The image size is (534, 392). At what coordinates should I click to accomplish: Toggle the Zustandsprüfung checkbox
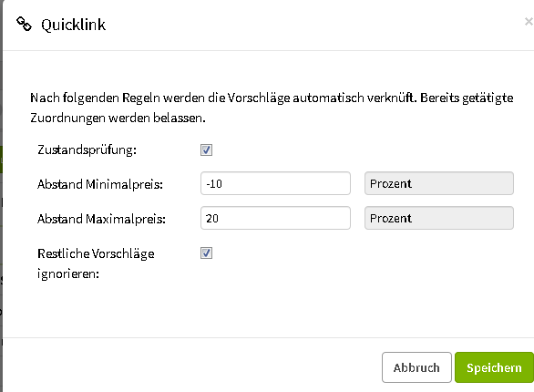pos(206,150)
